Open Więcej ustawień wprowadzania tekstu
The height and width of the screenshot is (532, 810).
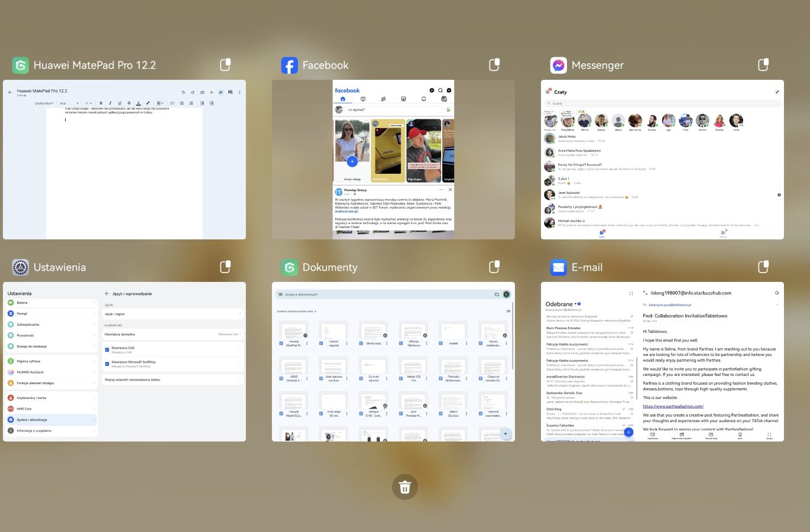pos(173,379)
